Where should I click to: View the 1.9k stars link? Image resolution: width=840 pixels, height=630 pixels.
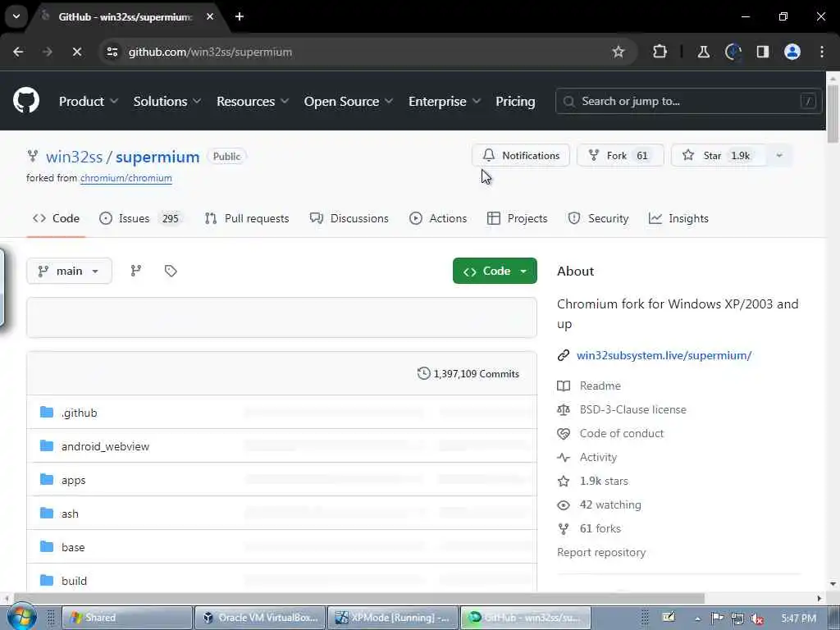pos(604,481)
